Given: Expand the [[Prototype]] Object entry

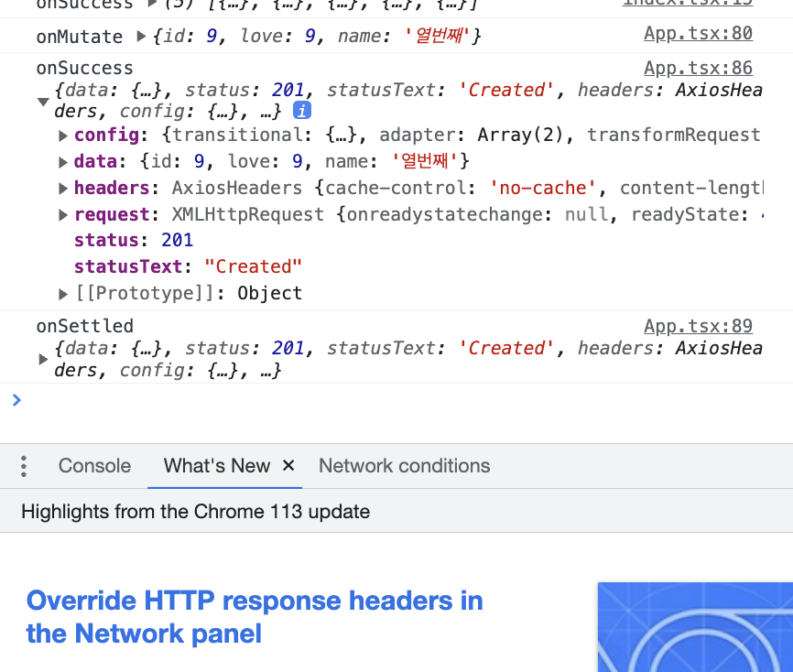Looking at the screenshot, I should pyautogui.click(x=63, y=292).
